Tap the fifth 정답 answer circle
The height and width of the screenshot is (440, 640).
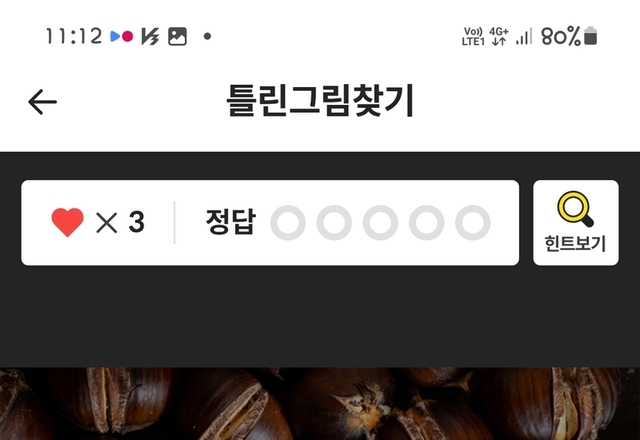click(x=473, y=222)
